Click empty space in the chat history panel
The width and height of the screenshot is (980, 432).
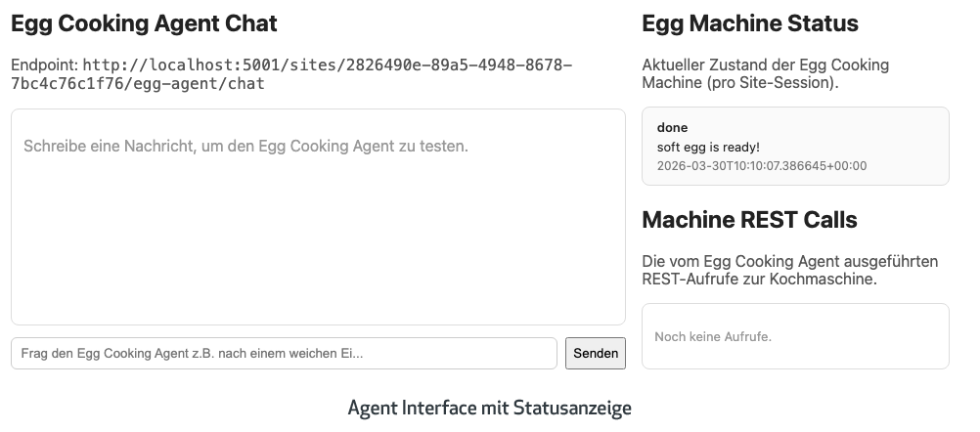pyautogui.click(x=318, y=244)
